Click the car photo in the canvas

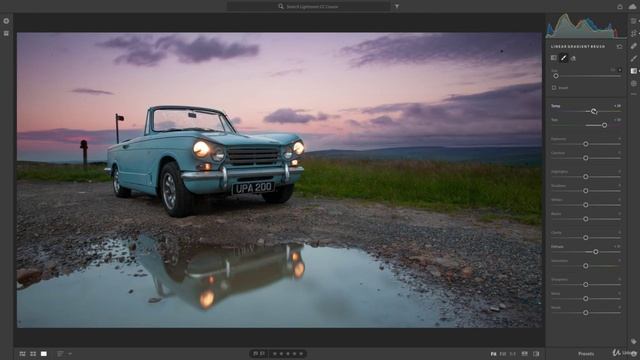click(x=279, y=180)
